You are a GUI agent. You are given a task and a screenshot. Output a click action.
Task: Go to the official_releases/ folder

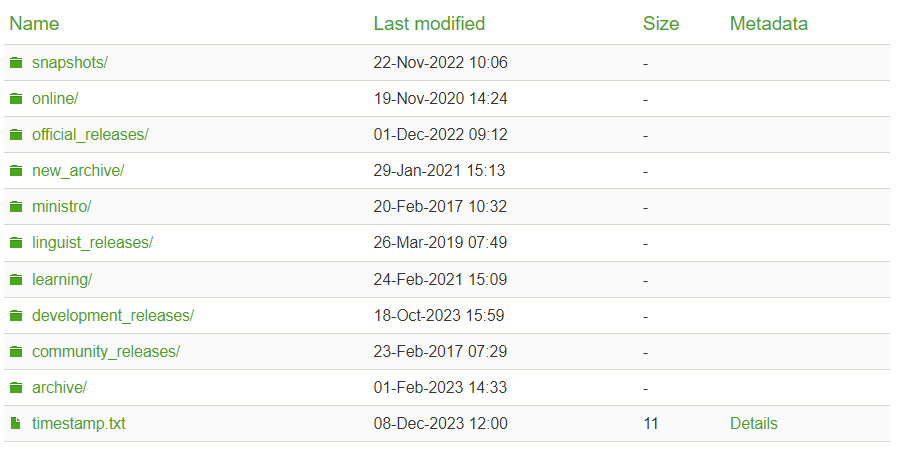tap(90, 135)
